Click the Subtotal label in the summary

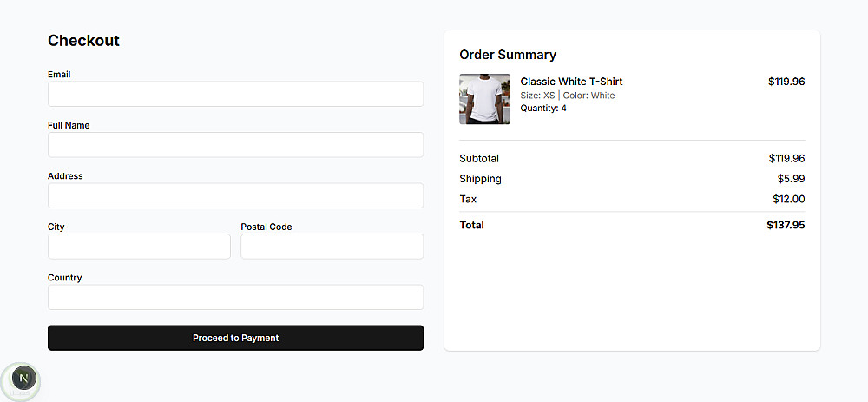[x=479, y=159]
